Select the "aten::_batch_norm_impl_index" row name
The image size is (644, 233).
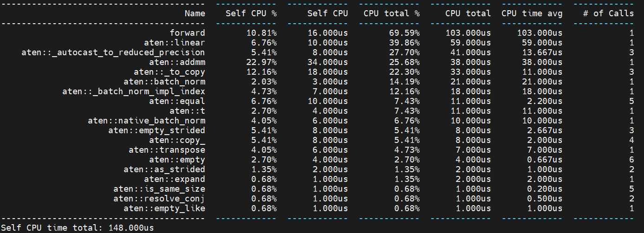point(134,91)
